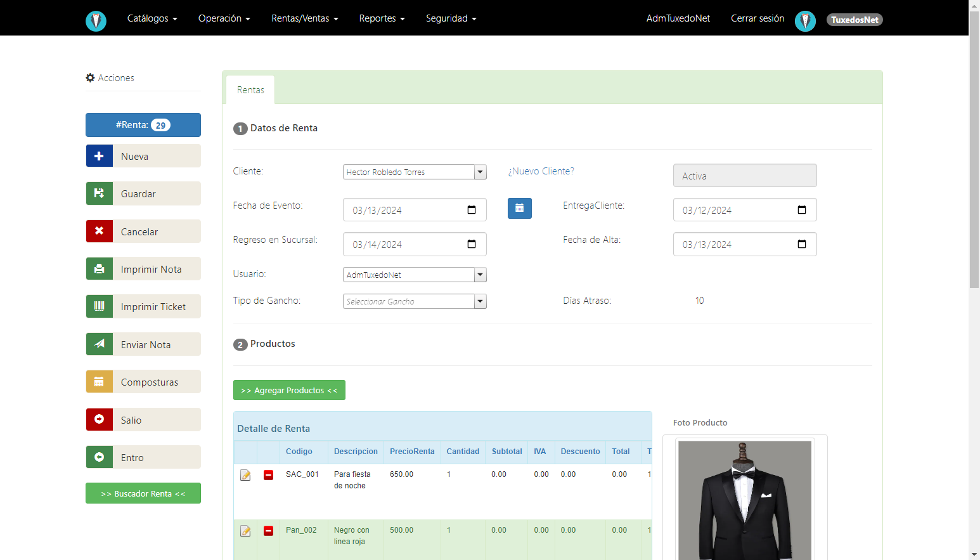The height and width of the screenshot is (560, 980).
Task: Click the Enviar Nota button label
Action: [x=146, y=345]
